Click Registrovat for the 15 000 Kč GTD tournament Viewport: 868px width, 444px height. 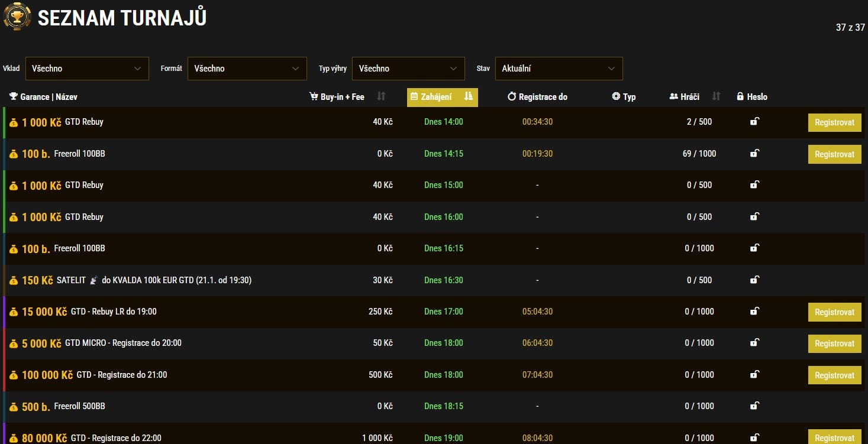tap(834, 312)
